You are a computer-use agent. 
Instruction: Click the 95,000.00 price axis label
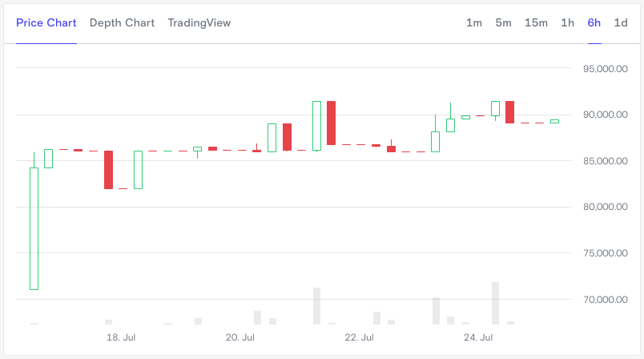click(606, 69)
